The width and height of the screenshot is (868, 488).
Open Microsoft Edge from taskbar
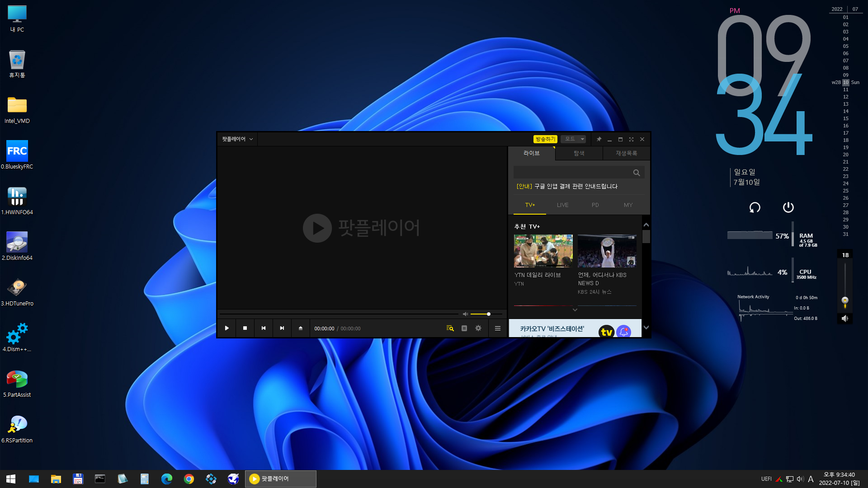[167, 479]
